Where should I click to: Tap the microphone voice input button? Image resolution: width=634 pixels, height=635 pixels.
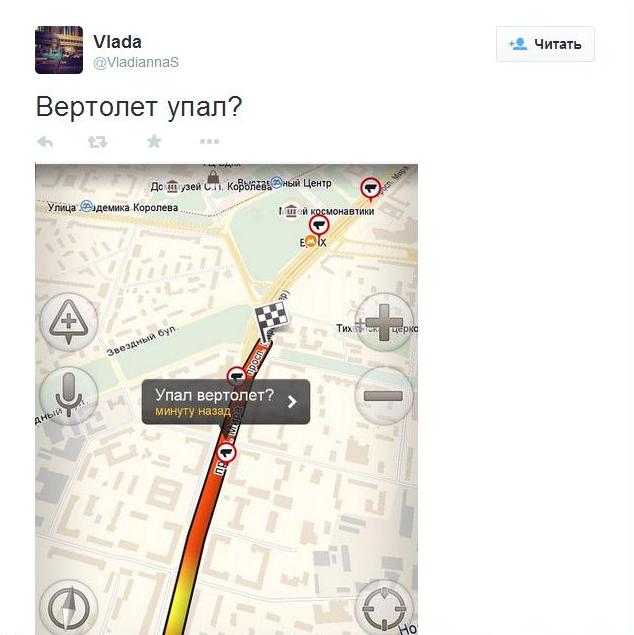tap(69, 396)
